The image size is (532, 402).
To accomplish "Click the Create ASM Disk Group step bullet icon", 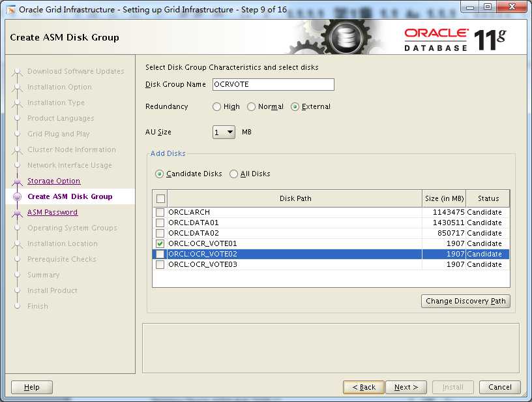I will pos(17,196).
